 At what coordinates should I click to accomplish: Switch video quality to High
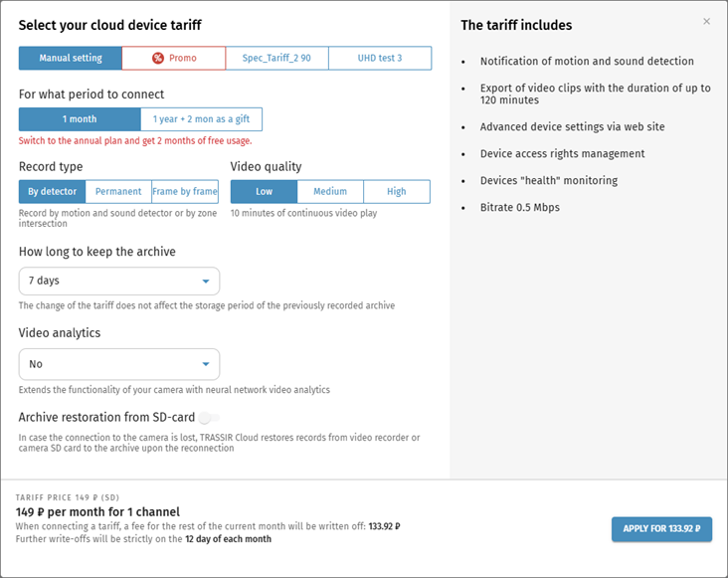(x=397, y=192)
